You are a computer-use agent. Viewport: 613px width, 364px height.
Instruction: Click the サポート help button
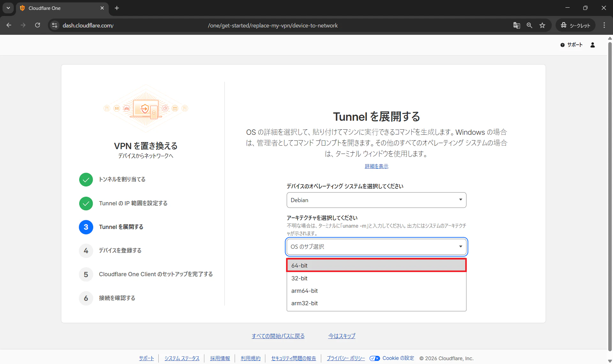click(571, 45)
